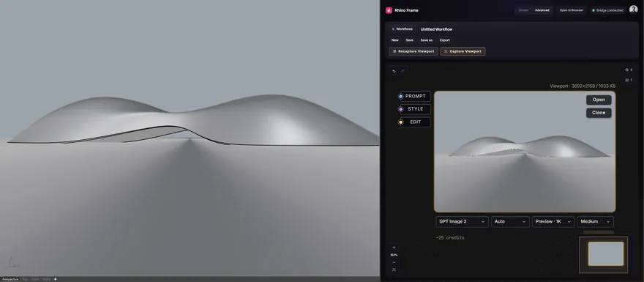Open the Auto aspect ratio dropdown
Screen dimensions: 644x282
coord(509,221)
